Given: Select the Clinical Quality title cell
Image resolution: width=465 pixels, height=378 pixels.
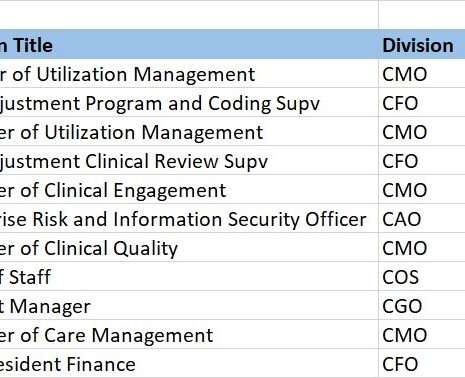Looking at the screenshot, I should (189, 247).
